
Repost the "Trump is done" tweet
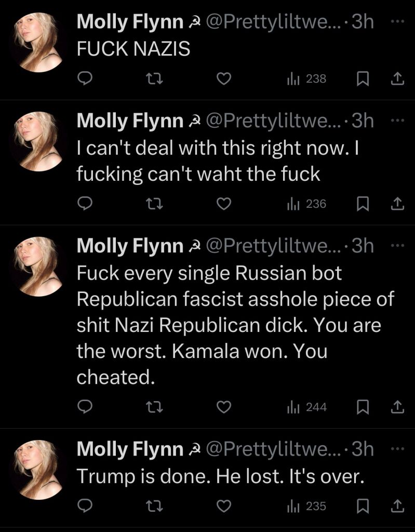[x=154, y=506]
